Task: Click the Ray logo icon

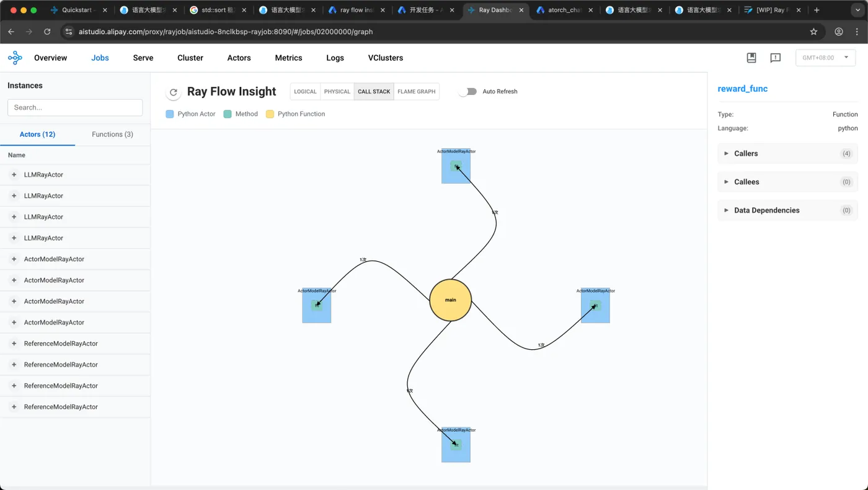Action: (15, 58)
